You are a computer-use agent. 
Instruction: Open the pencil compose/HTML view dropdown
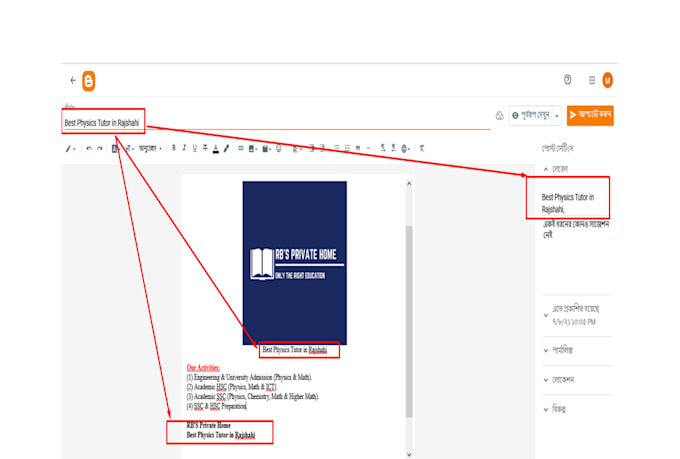(70, 149)
